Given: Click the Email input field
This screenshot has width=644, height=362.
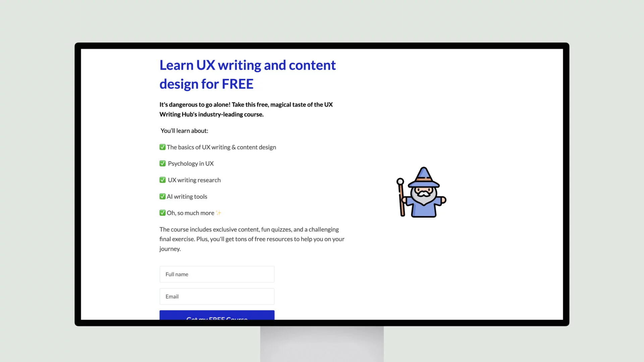Looking at the screenshot, I should (217, 296).
